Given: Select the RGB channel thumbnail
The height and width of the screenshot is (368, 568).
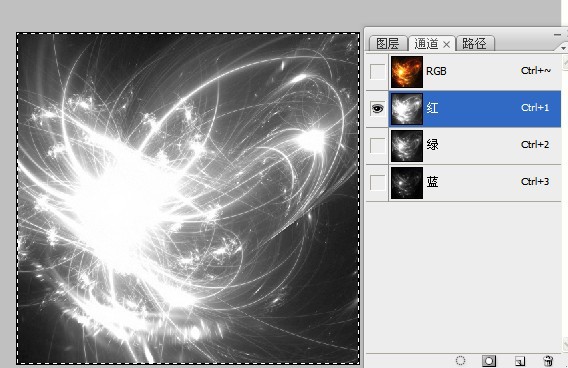Looking at the screenshot, I should point(407,72).
